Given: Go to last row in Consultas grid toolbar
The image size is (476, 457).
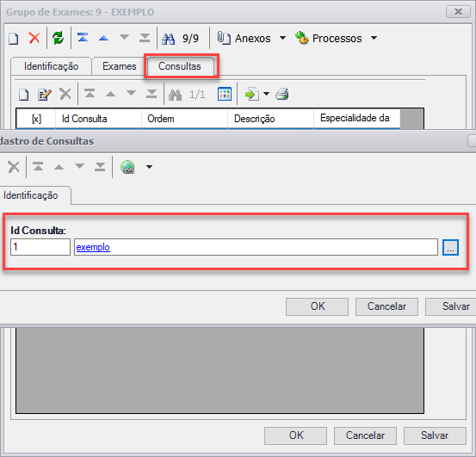Looking at the screenshot, I should pos(151,94).
